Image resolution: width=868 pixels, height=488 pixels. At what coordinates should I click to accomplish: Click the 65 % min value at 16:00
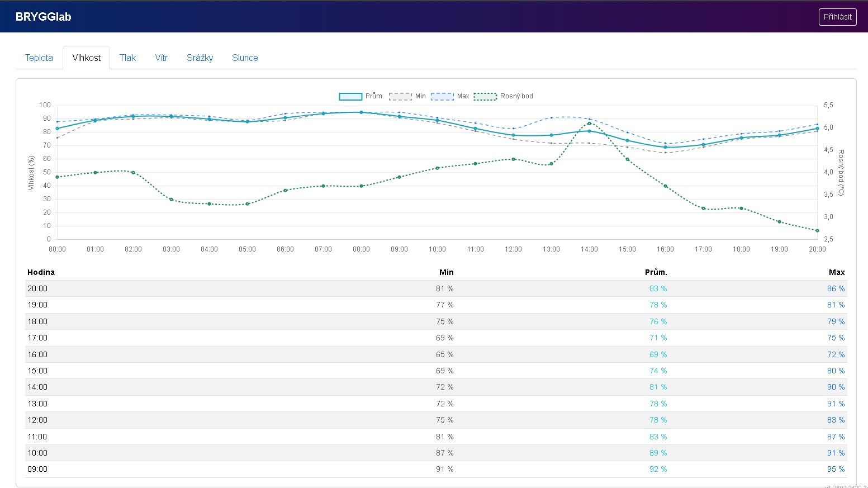point(445,354)
